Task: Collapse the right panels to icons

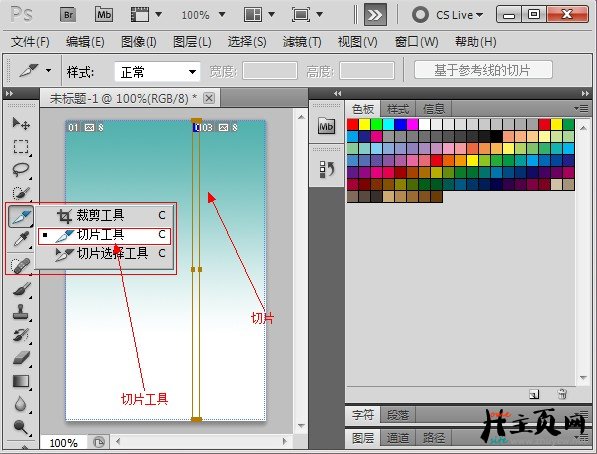Action: [x=585, y=93]
